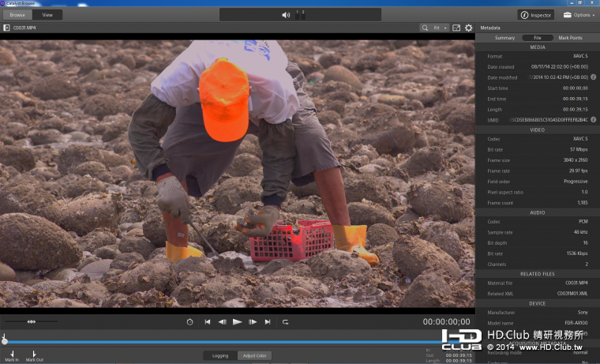Switch to the Logging tab

(x=220, y=355)
